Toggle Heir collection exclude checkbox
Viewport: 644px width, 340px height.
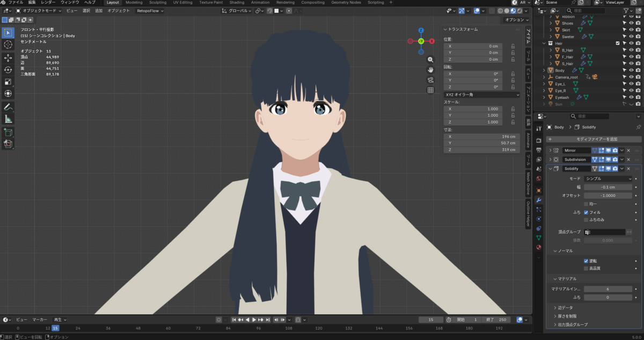point(618,43)
